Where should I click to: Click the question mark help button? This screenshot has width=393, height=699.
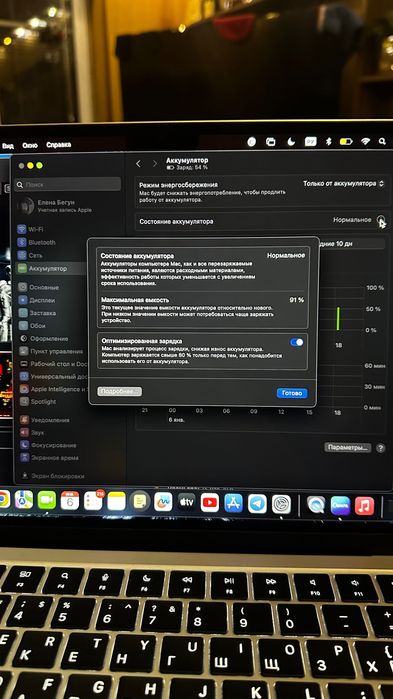[381, 448]
